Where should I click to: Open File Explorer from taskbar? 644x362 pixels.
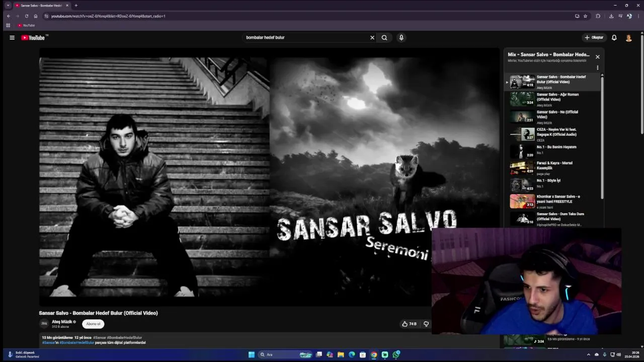341,354
